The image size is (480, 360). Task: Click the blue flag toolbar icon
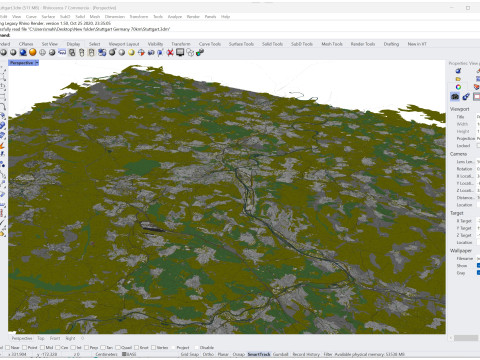click(160, 52)
